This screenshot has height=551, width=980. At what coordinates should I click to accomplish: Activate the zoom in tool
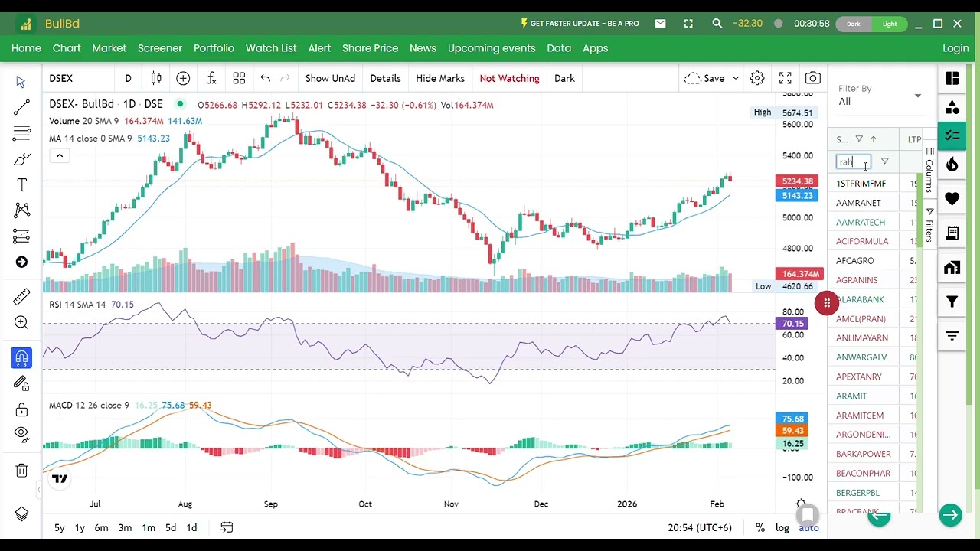(21, 323)
